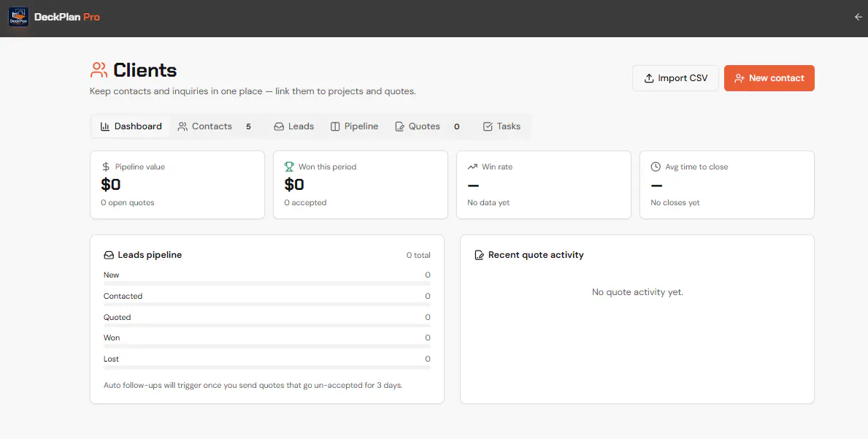This screenshot has height=439, width=868.
Task: Click the Contacted leads progress bar
Action: 266,305
